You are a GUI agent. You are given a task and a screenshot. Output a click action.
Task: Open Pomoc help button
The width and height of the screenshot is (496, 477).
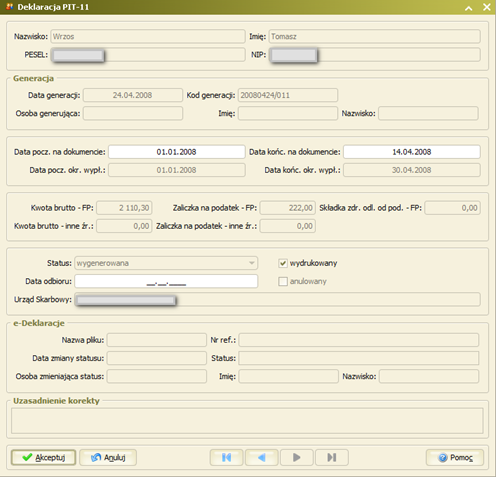[x=455, y=457]
